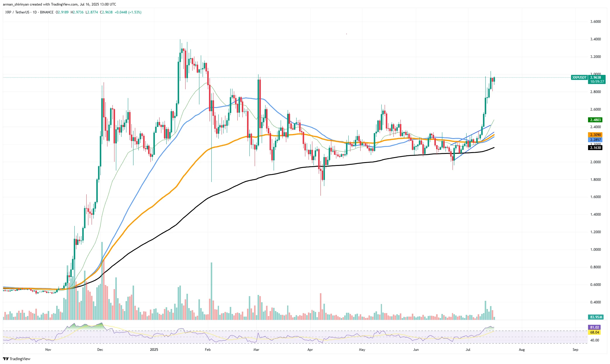Click the 83.95M volume label
610x364 pixels.
coord(596,317)
